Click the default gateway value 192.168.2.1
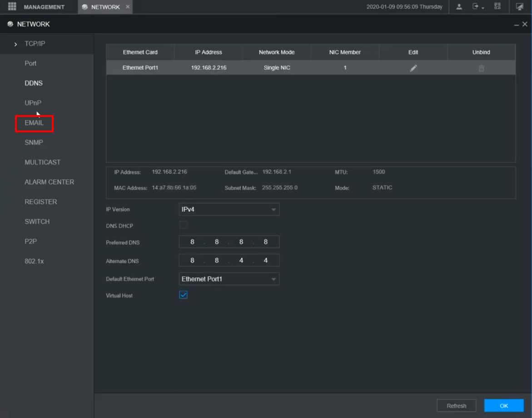Viewport: 532px width, 418px height. coord(277,172)
